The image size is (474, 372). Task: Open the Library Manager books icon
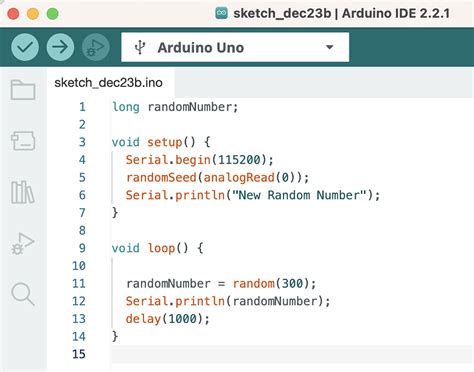coord(23,192)
